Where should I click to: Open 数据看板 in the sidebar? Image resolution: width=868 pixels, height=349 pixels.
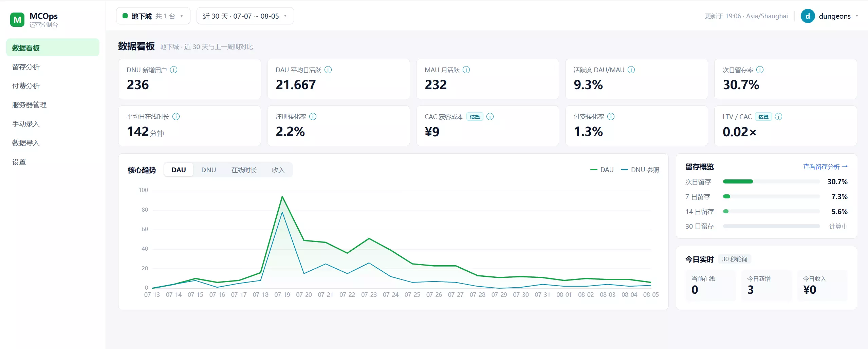tap(53, 47)
